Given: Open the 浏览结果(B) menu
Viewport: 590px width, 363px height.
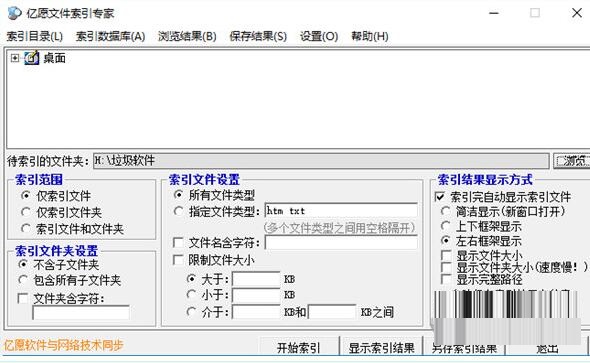Looking at the screenshot, I should [x=187, y=36].
